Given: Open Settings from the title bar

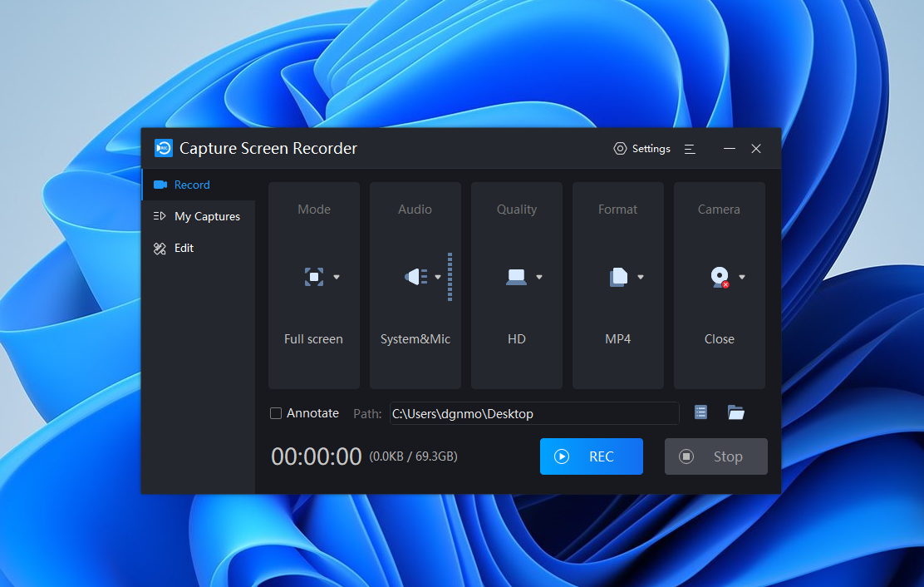Looking at the screenshot, I should [642, 149].
